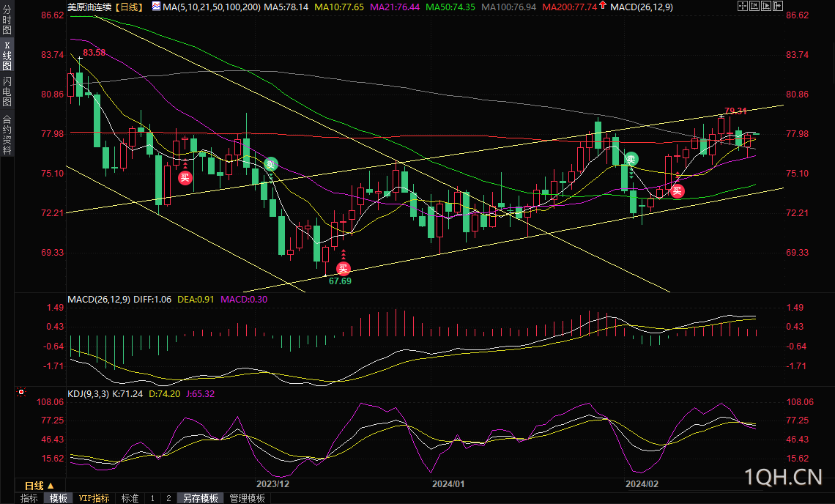
Task: Click the 67.69 low price label
Action: coord(340,281)
